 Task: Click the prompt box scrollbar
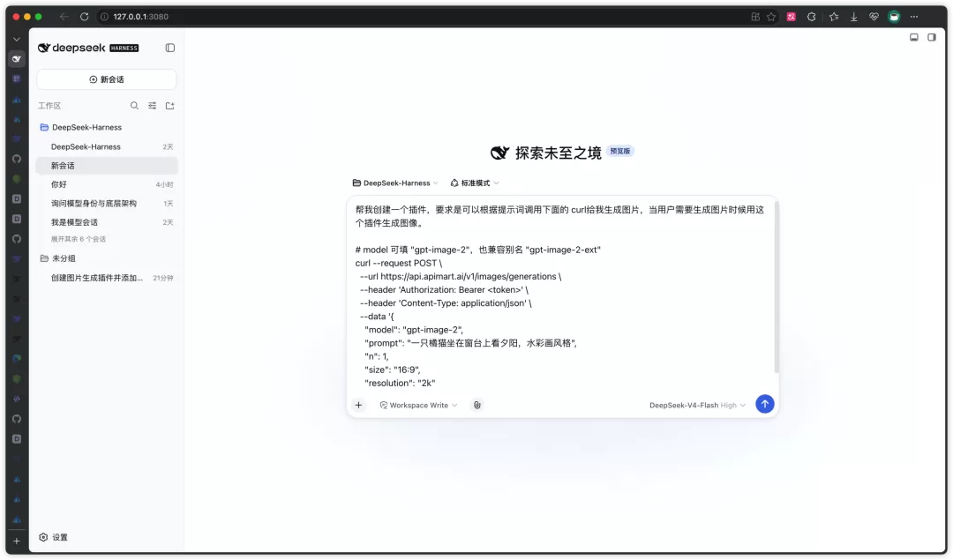point(777,287)
